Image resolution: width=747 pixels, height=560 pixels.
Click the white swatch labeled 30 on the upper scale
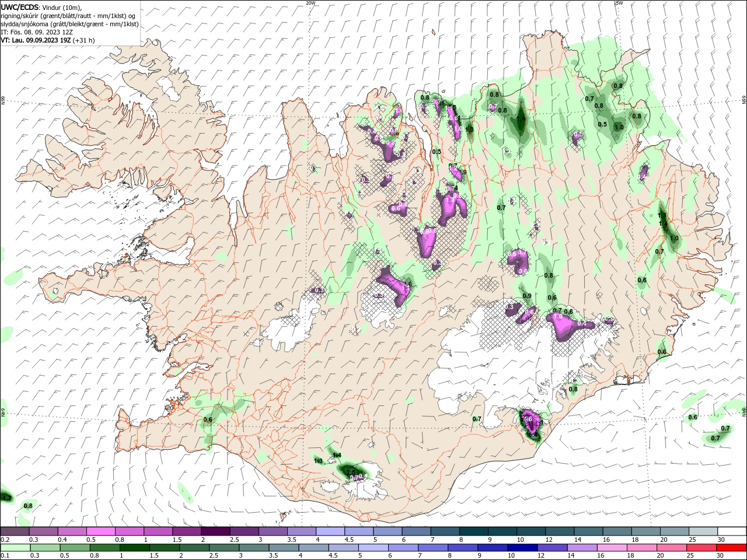point(732,531)
